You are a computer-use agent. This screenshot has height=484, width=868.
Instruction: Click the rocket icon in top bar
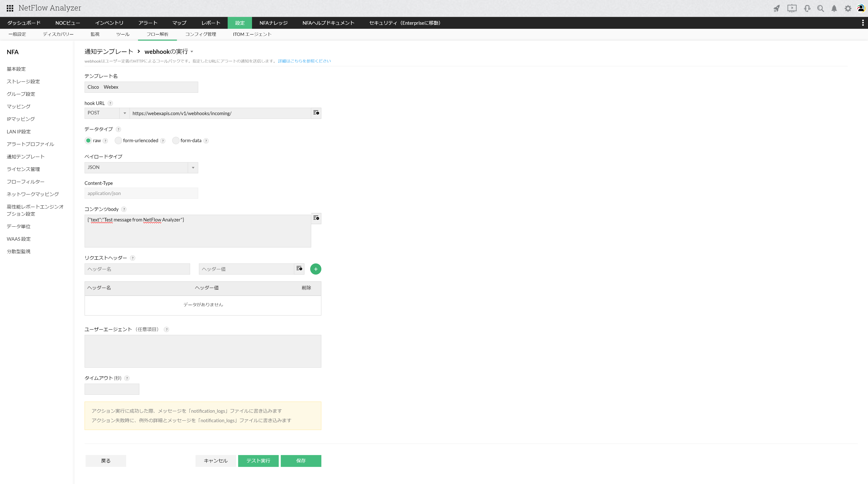click(776, 8)
